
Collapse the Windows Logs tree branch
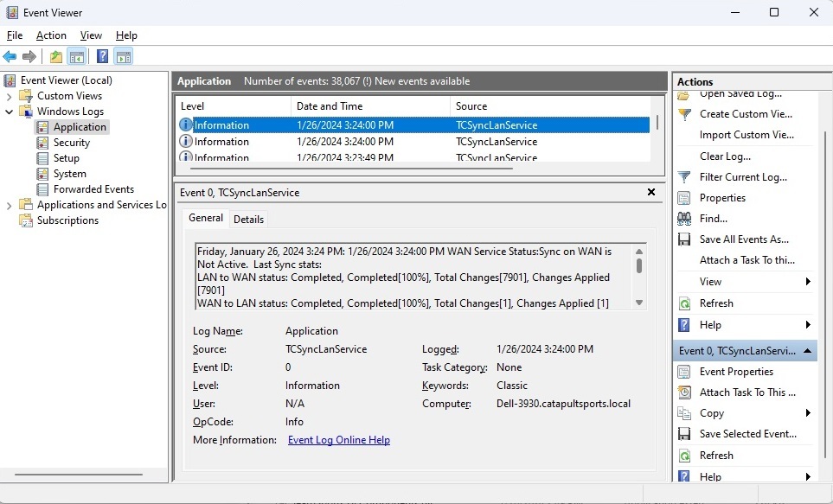[x=10, y=111]
